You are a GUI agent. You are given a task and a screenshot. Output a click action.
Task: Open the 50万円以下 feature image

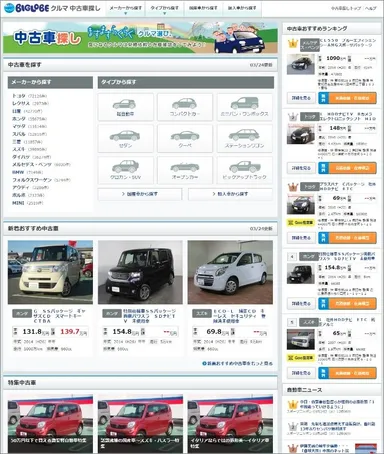50,423
